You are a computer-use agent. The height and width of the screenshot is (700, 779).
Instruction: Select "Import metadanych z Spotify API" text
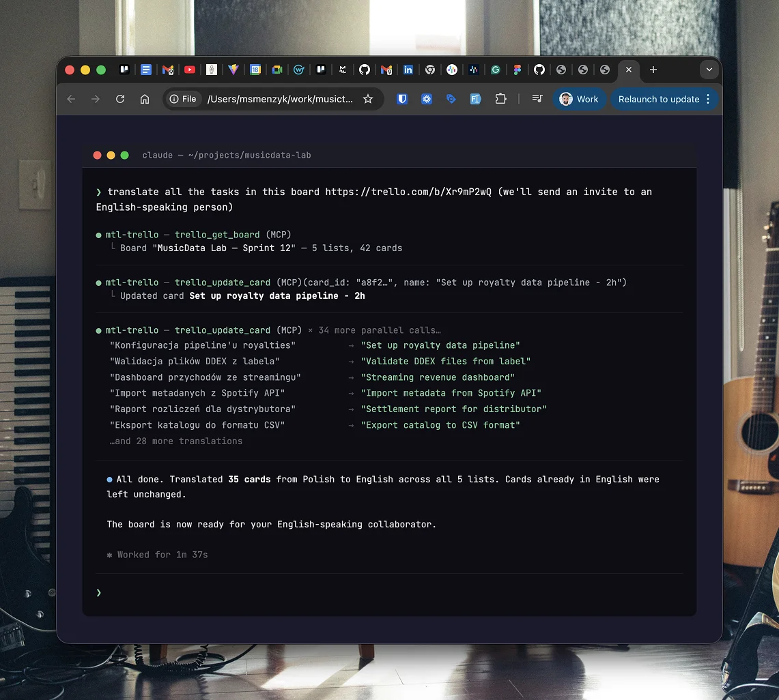(197, 393)
